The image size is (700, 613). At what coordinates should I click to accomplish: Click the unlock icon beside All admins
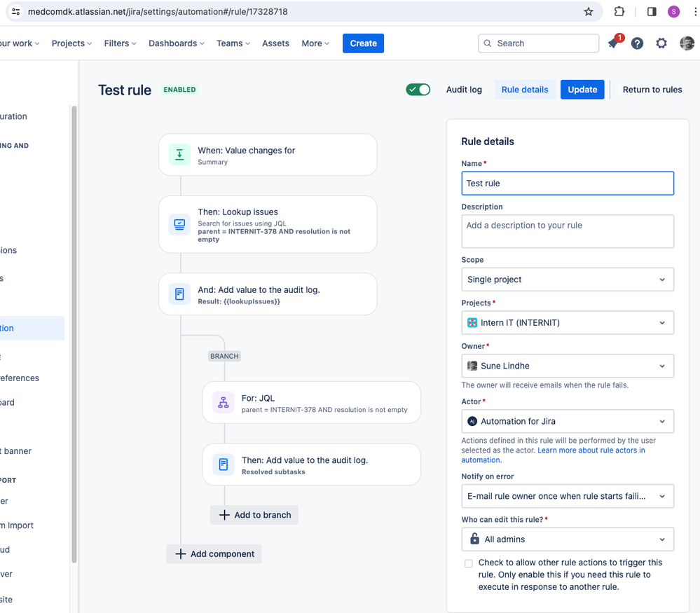[474, 539]
